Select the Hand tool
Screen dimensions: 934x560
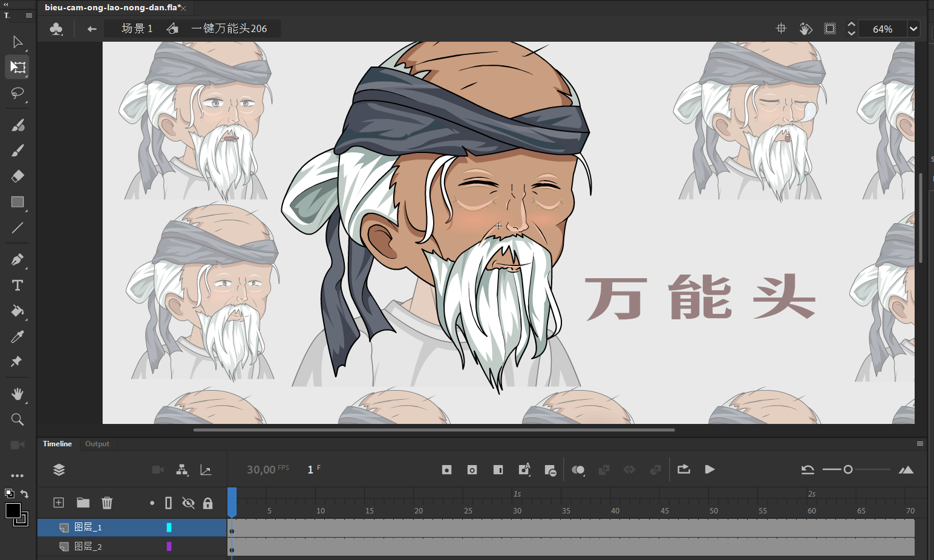click(17, 394)
